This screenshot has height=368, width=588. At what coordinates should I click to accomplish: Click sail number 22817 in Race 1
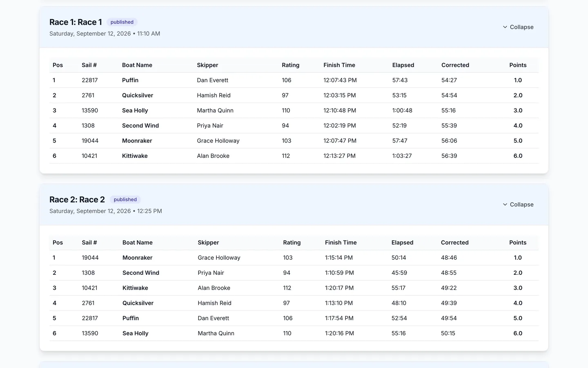click(90, 80)
